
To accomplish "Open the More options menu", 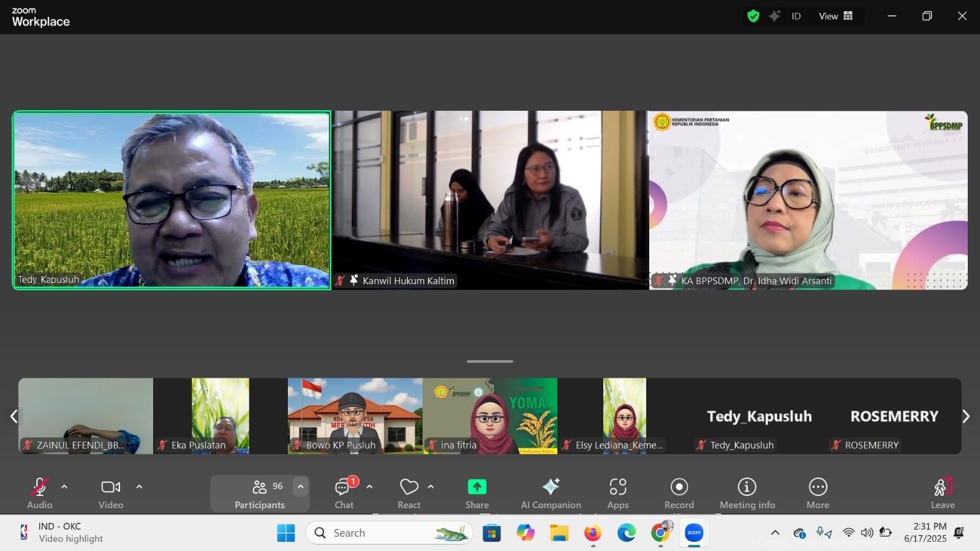I will point(818,493).
